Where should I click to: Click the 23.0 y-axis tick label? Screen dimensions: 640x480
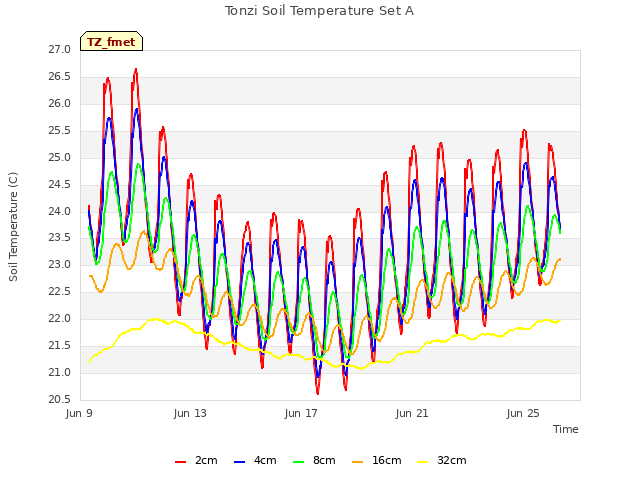point(60,265)
